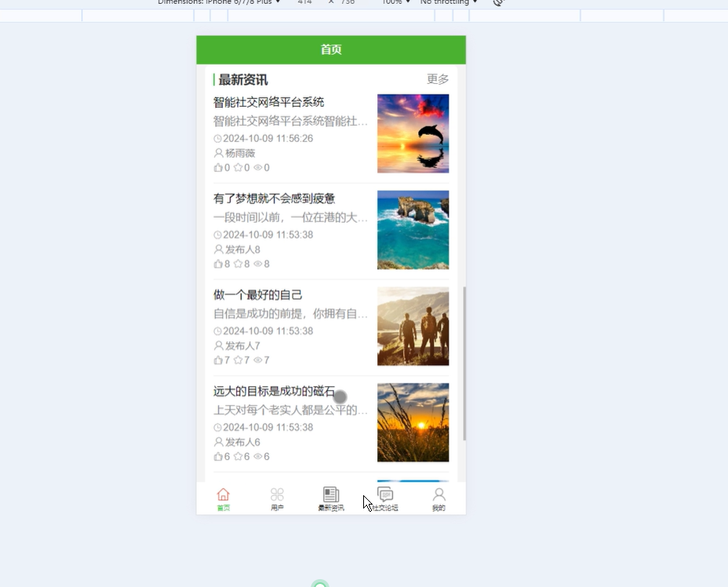Image resolution: width=728 pixels, height=587 pixels.
Task: Click the phone page scrollbar thumb
Action: (464, 363)
